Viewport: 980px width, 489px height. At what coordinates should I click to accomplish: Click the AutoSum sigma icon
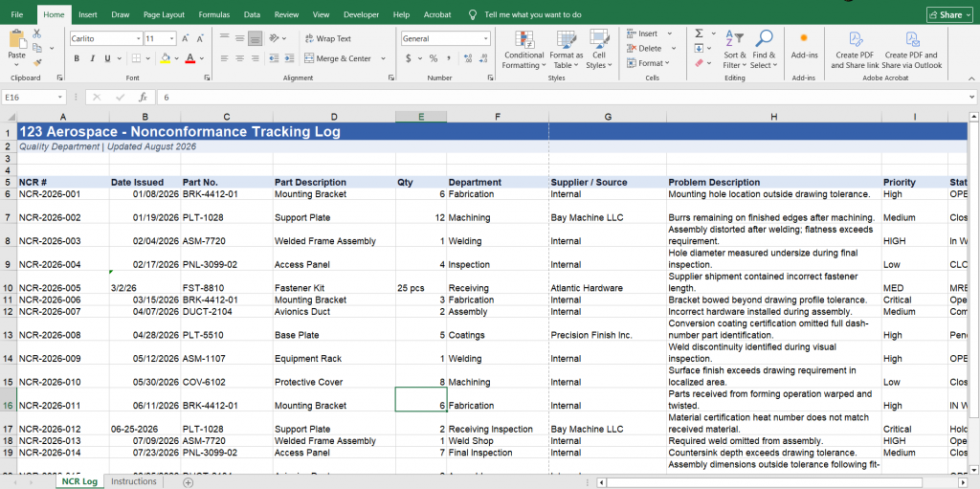tap(699, 33)
